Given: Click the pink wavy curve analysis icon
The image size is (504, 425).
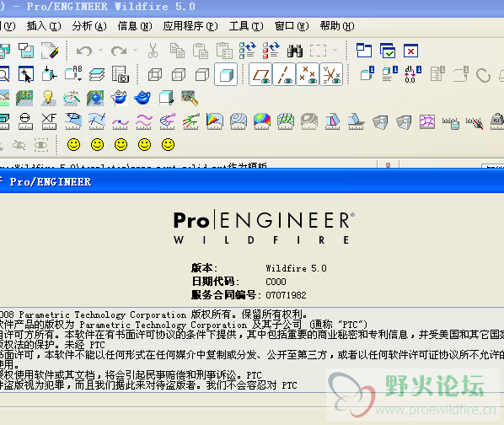Looking at the screenshot, I should [x=143, y=121].
